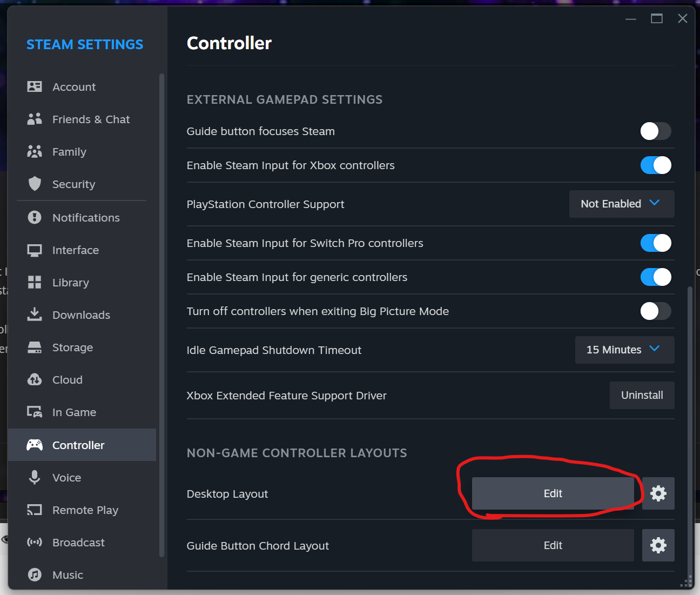Click the Interface monitor icon
The height and width of the screenshot is (595, 700).
coord(35,250)
